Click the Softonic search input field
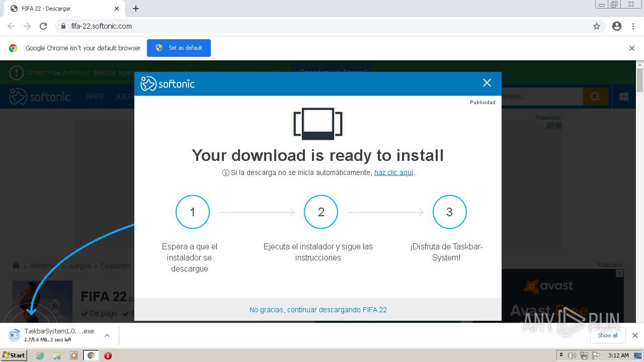This screenshot has width=644, height=362. tap(542, 97)
